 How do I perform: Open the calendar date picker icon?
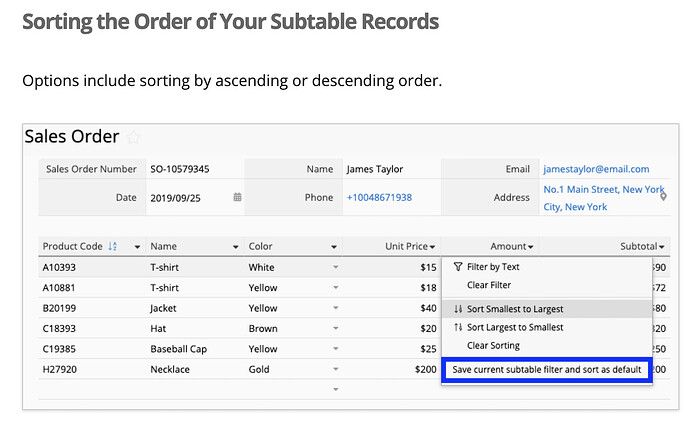point(237,197)
